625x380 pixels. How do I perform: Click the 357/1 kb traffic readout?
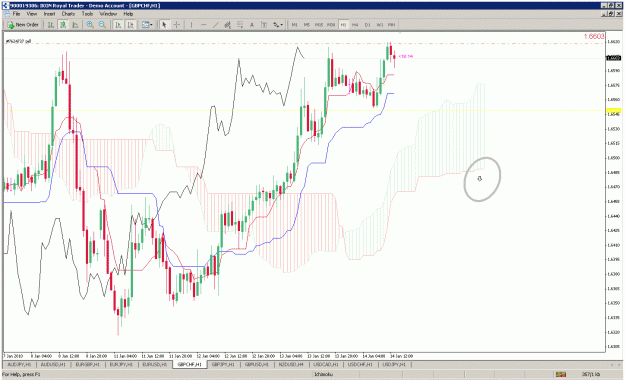point(591,374)
